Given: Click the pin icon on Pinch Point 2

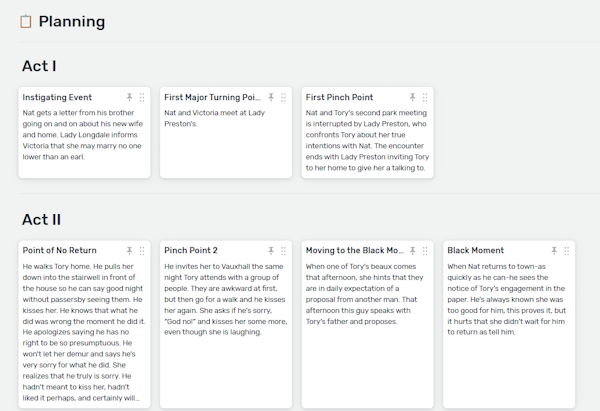Looking at the screenshot, I should [x=271, y=250].
